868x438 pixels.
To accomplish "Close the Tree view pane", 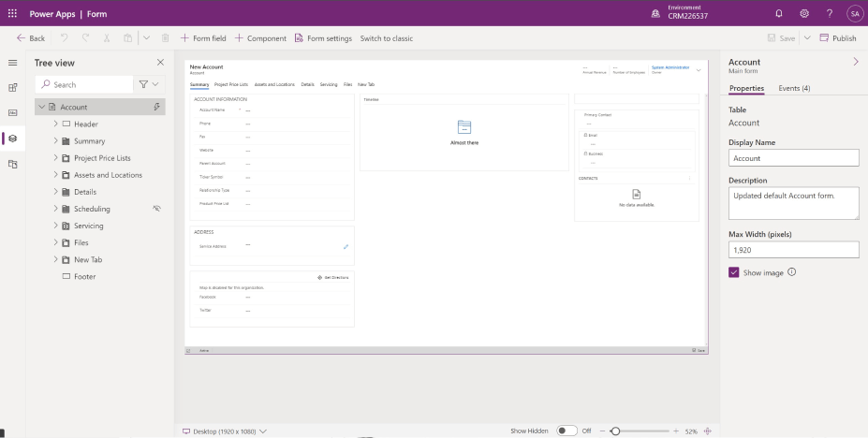I will point(160,63).
